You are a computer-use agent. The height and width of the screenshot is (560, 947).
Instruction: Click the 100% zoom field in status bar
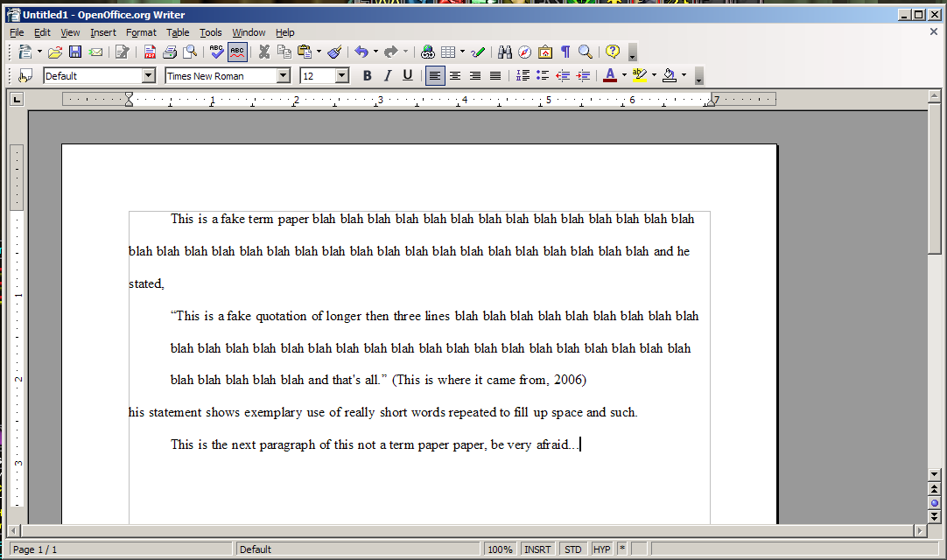500,549
